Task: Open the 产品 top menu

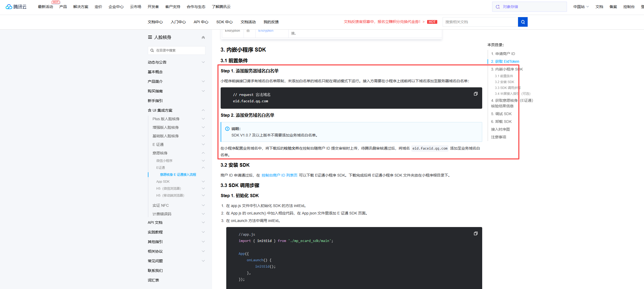Action: pos(63,7)
